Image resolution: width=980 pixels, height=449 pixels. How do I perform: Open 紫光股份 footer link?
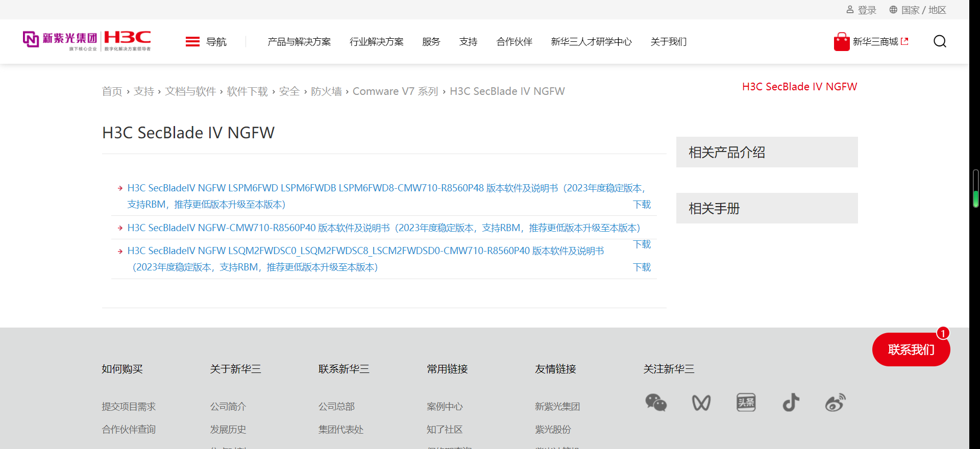pyautogui.click(x=553, y=430)
